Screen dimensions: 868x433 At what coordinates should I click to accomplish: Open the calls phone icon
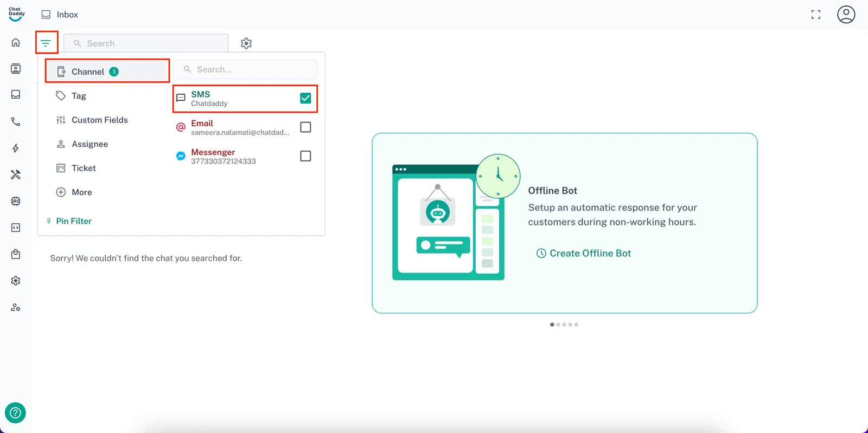pyautogui.click(x=16, y=122)
